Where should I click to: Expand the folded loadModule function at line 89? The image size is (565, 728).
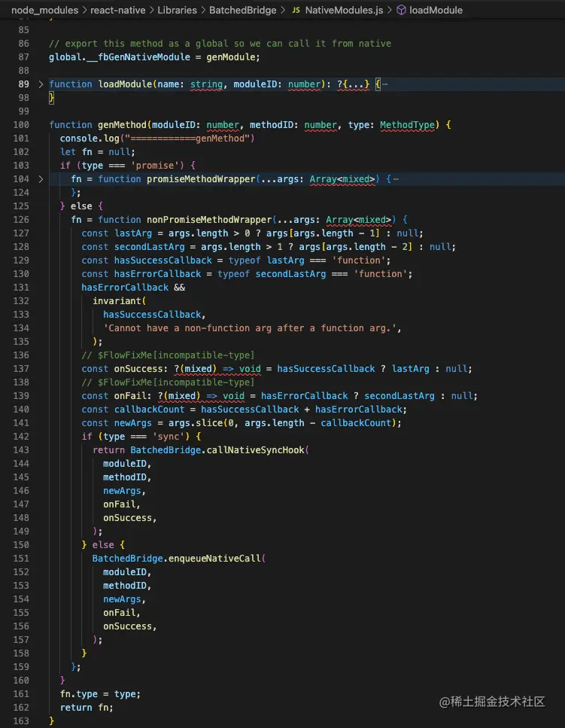(41, 84)
